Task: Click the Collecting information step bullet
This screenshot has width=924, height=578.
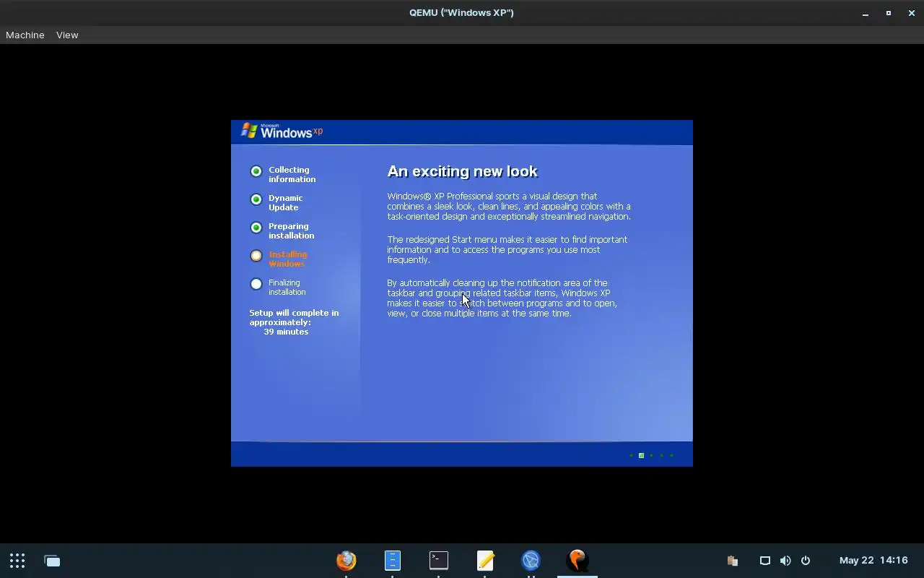Action: [x=256, y=171]
